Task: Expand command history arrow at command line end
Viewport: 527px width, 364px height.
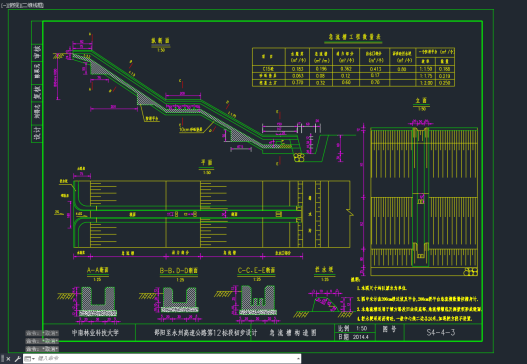Action: pyautogui.click(x=298, y=359)
